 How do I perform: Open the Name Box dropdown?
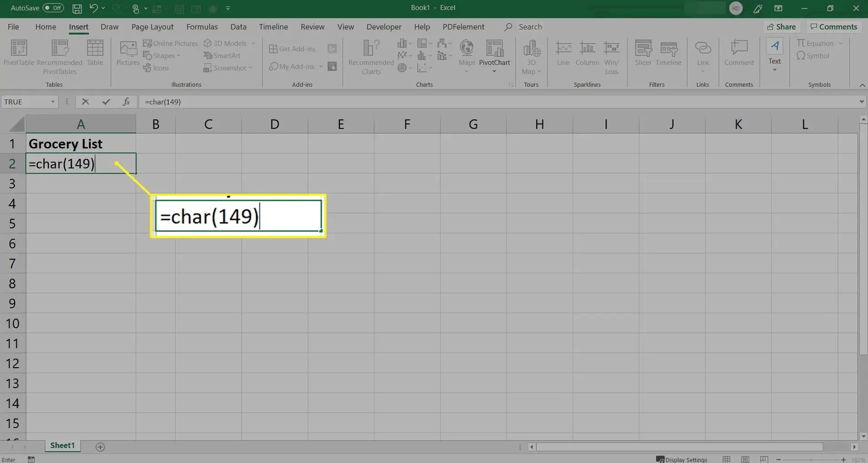point(53,102)
